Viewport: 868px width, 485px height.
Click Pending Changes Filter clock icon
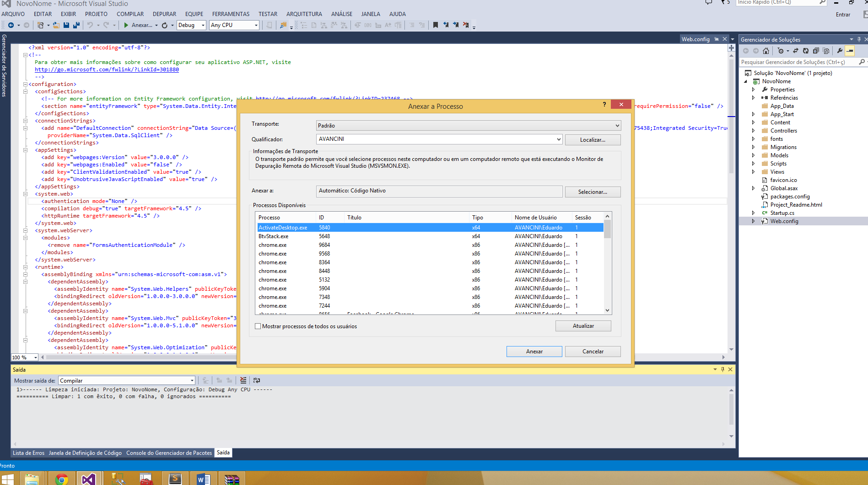[x=781, y=51]
